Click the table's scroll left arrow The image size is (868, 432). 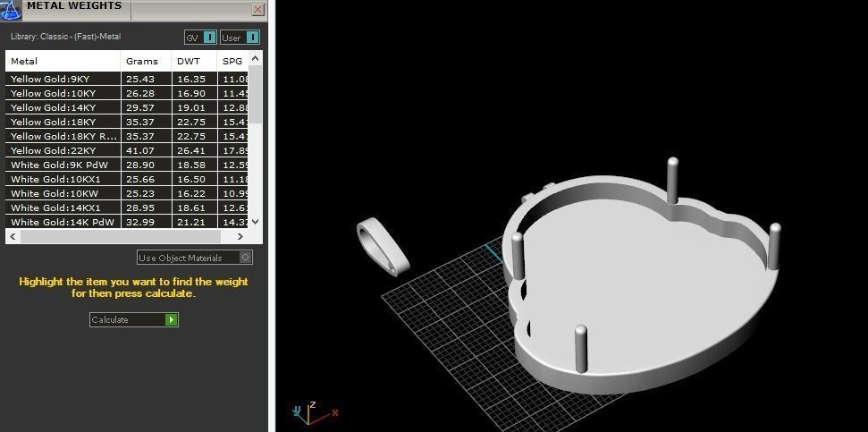click(x=13, y=236)
